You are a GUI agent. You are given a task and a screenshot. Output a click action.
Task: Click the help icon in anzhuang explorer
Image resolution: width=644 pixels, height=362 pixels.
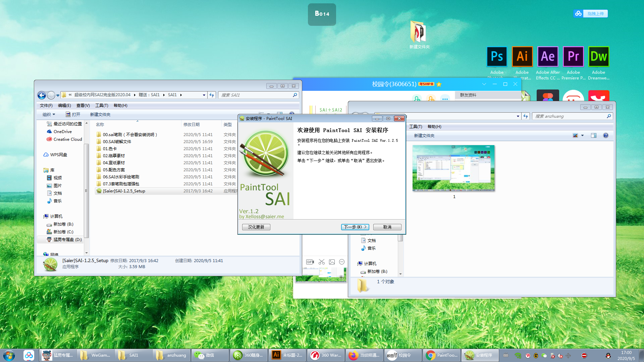coord(606,136)
